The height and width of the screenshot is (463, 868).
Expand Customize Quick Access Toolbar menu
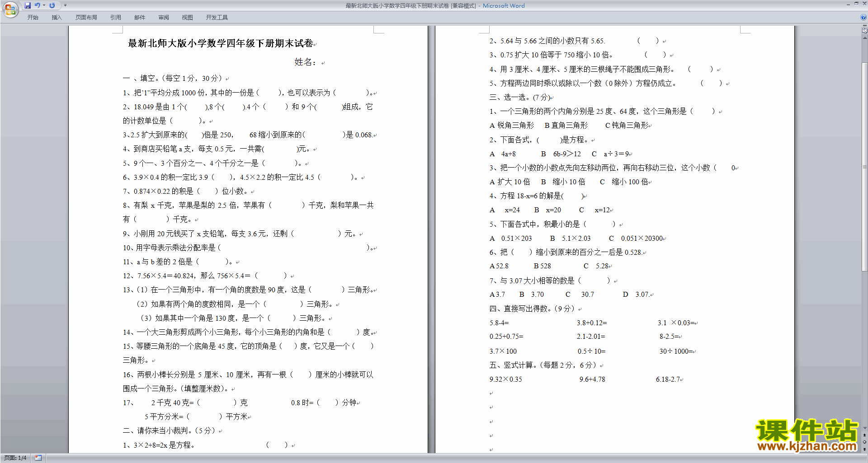[x=65, y=5]
